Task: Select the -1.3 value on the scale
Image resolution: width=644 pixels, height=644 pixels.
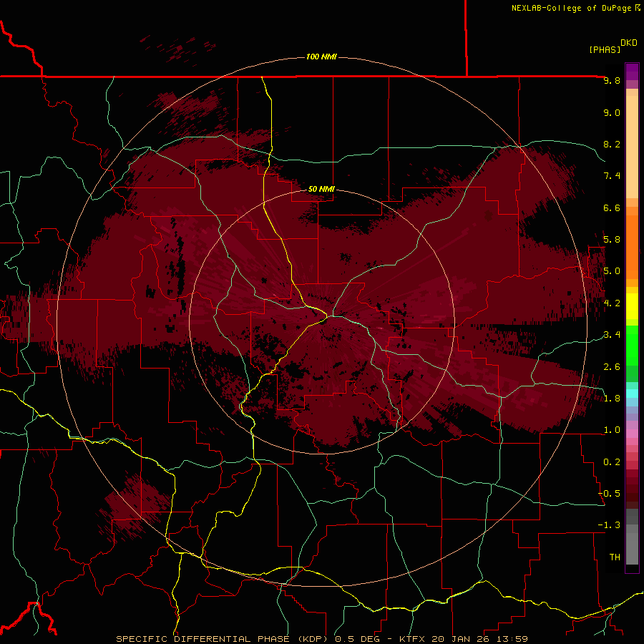Action: (x=609, y=525)
